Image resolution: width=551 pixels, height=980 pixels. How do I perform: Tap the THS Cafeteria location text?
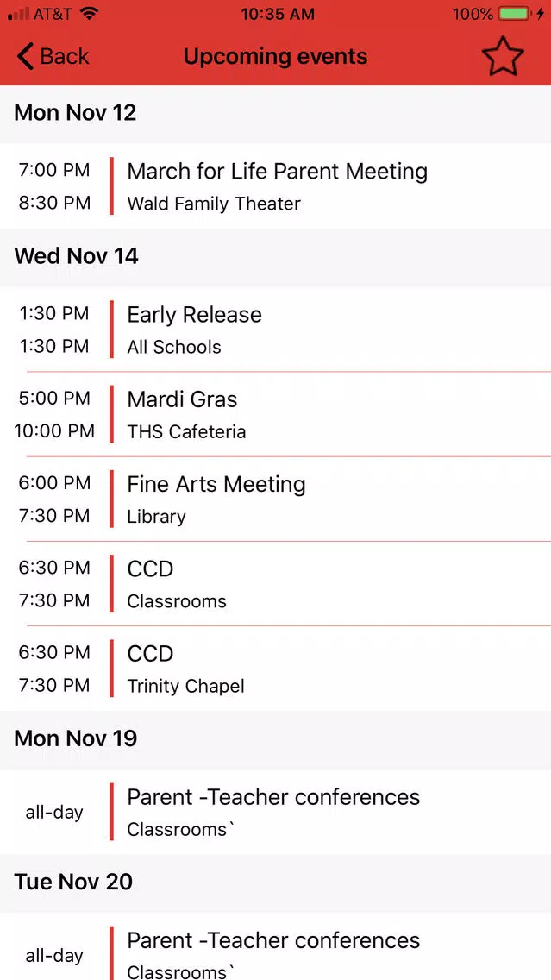coord(186,432)
